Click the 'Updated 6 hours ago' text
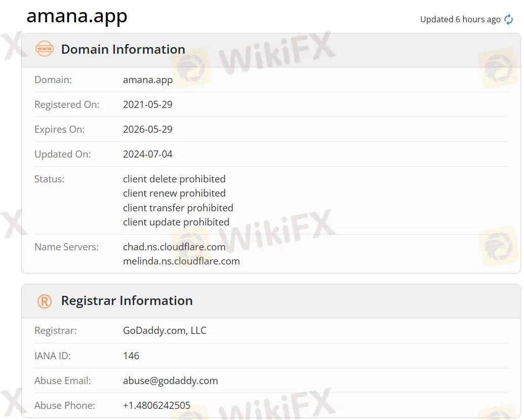 point(460,19)
